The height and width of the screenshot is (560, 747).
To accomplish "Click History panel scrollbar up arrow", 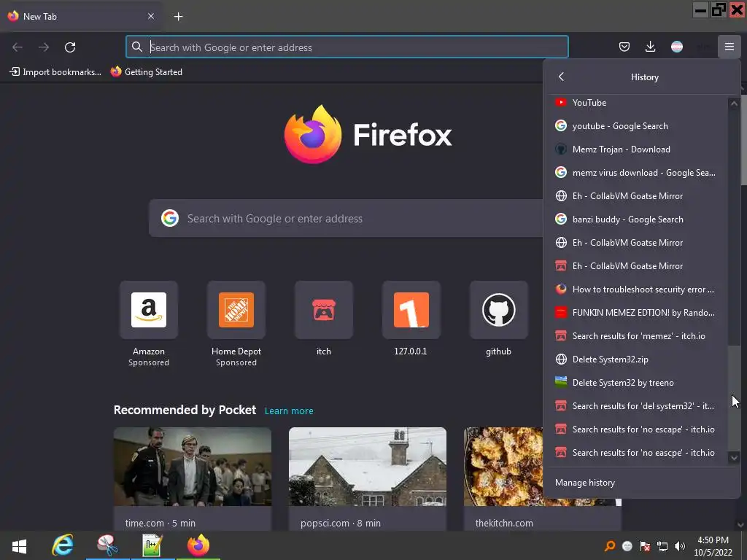I will coord(734,104).
